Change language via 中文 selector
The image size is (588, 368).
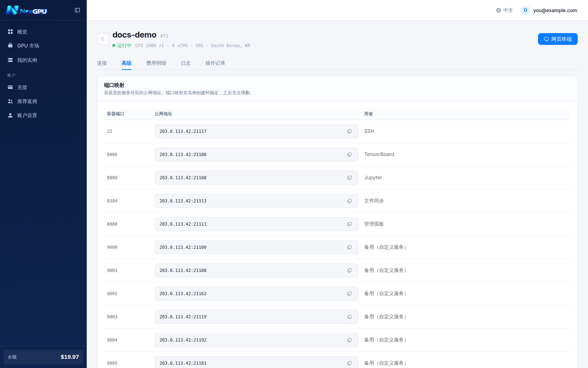click(x=504, y=10)
